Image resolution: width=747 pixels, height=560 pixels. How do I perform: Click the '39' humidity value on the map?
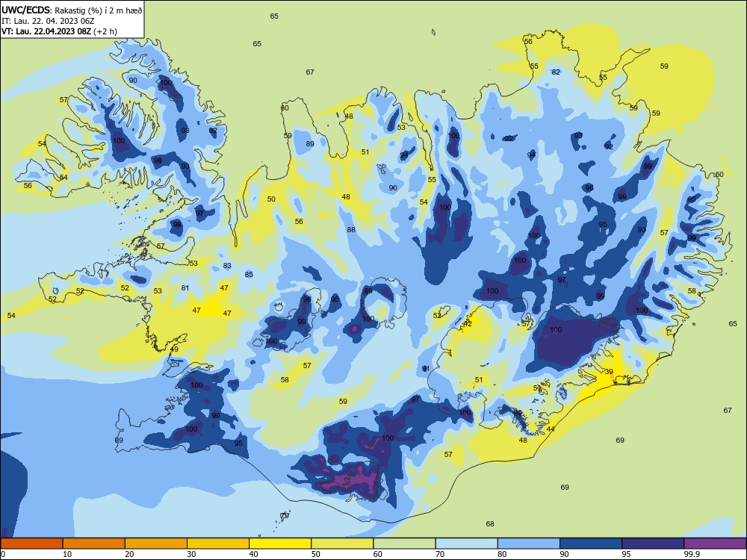[609, 371]
